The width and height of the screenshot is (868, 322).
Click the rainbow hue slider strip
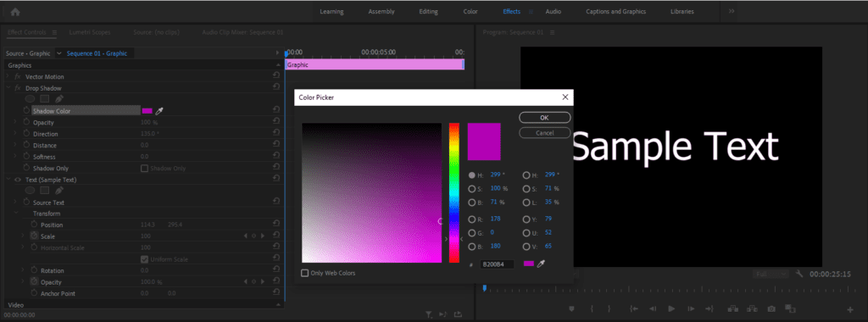[x=454, y=192]
